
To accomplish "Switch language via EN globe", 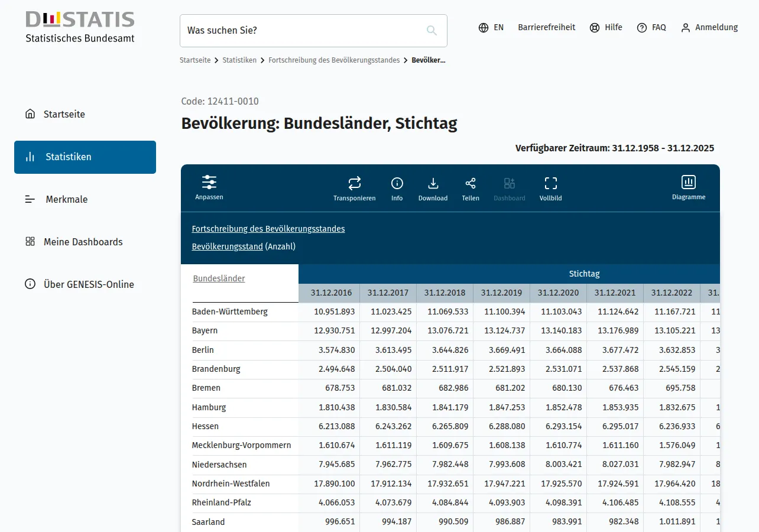I will [491, 27].
